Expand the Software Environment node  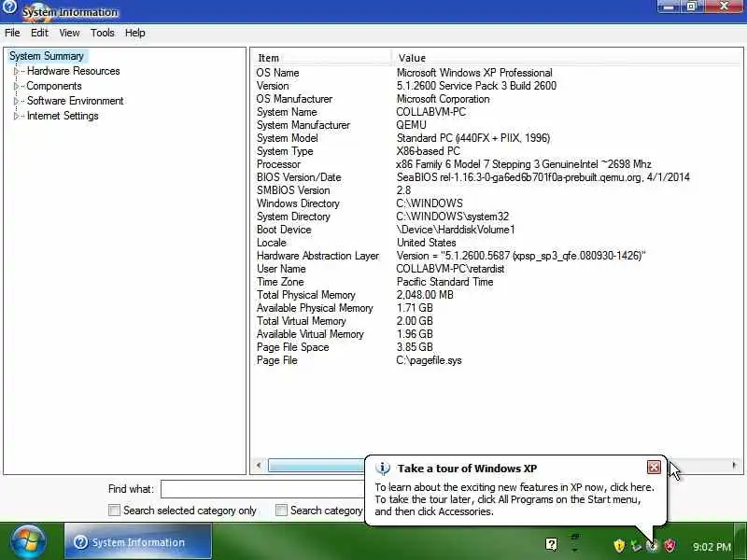(x=16, y=101)
